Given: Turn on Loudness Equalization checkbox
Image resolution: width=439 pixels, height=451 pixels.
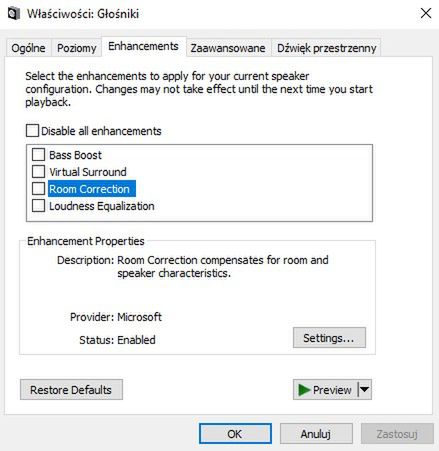Looking at the screenshot, I should 38,206.
